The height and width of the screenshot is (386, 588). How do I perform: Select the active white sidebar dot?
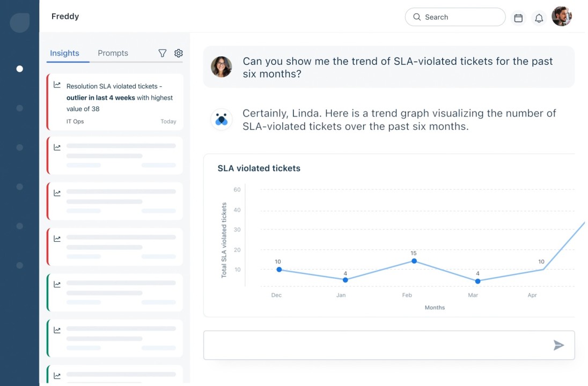coord(20,69)
